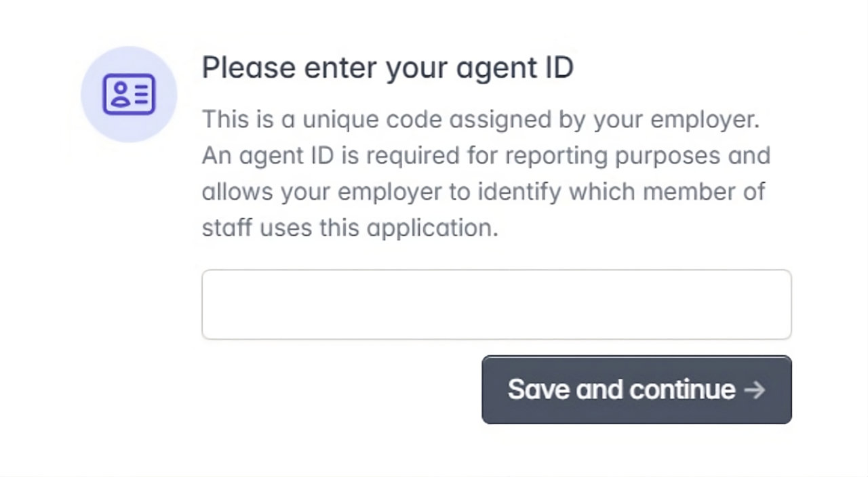Click the agent ID card icon
This screenshot has height=477, width=868.
pos(129,94)
